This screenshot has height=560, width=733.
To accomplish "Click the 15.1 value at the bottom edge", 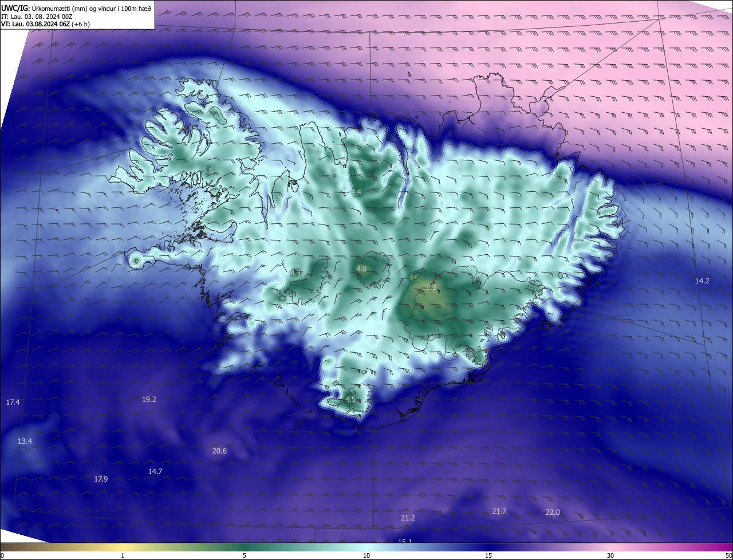I will [405, 541].
